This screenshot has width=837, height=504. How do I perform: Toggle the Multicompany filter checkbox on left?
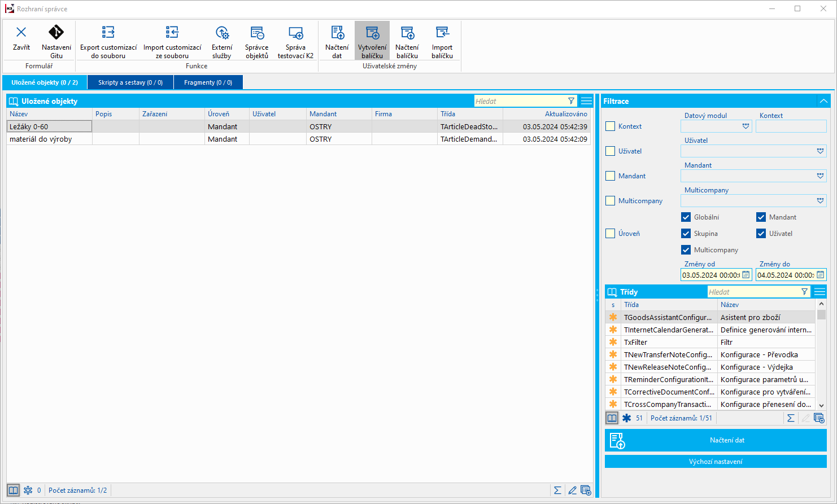point(610,201)
